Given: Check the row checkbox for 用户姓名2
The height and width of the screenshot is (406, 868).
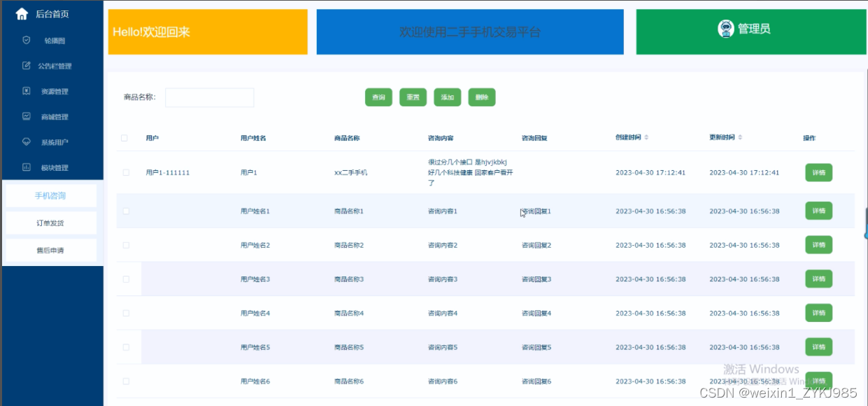Looking at the screenshot, I should pyautogui.click(x=126, y=245).
